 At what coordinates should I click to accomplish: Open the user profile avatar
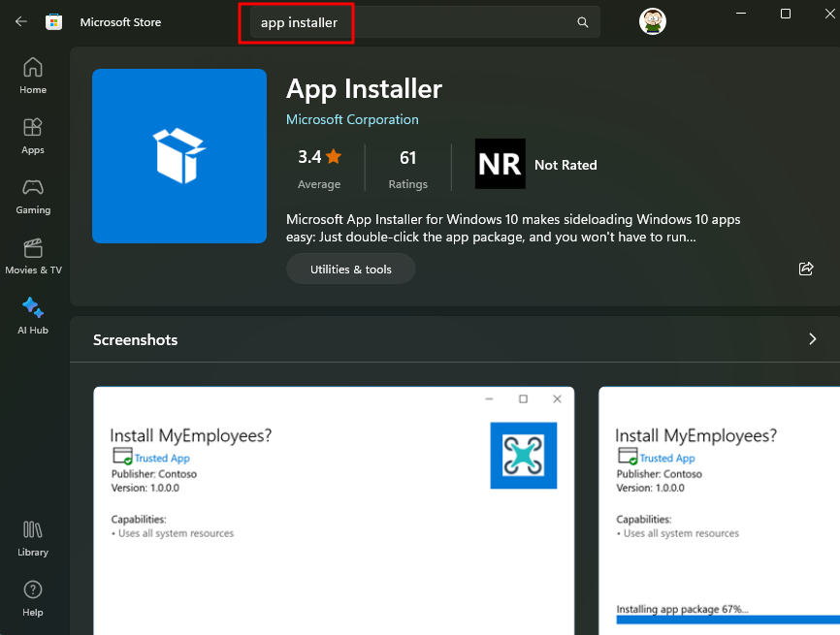pos(652,22)
